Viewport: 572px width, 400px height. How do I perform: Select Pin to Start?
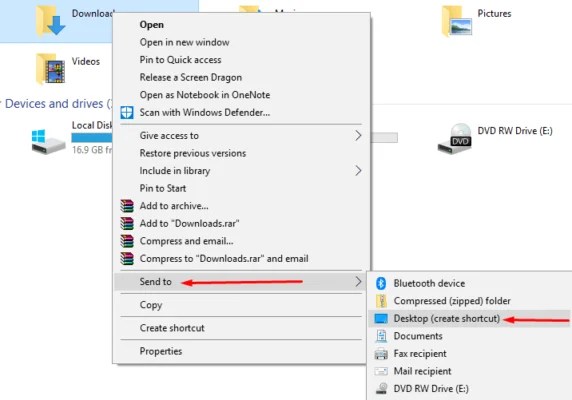tap(241, 188)
